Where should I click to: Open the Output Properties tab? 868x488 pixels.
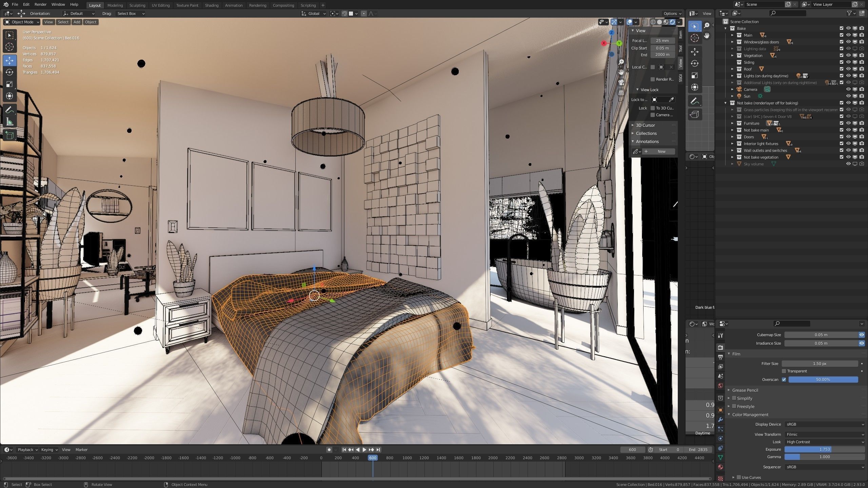tap(721, 357)
